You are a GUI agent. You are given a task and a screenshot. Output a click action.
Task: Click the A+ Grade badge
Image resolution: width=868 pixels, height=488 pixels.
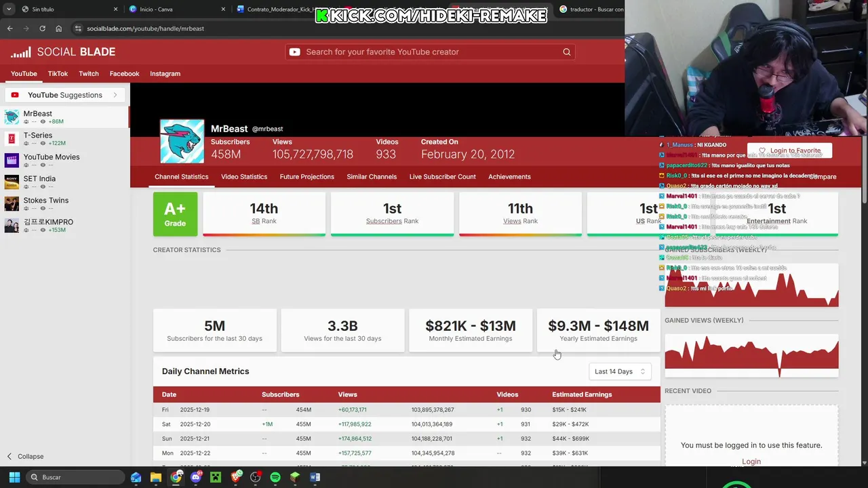[x=175, y=214]
